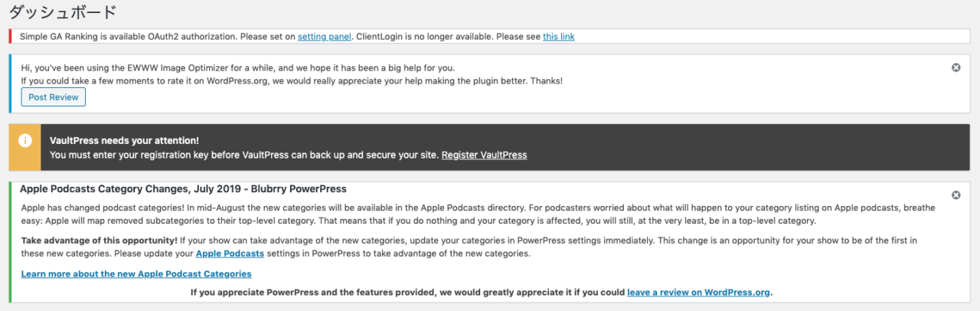Click the VaultPress registration key message text

pos(245,155)
